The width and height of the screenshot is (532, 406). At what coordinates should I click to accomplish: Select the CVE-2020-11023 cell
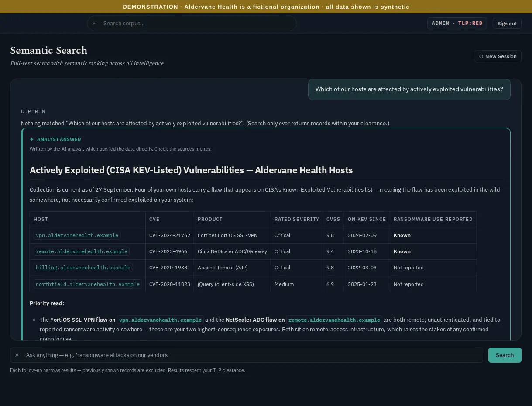(x=170, y=284)
